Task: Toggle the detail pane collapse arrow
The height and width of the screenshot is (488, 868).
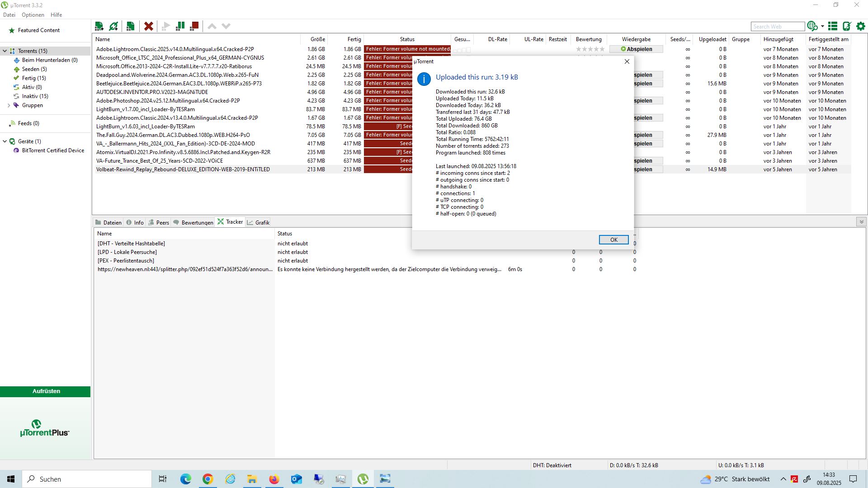Action: (x=861, y=222)
